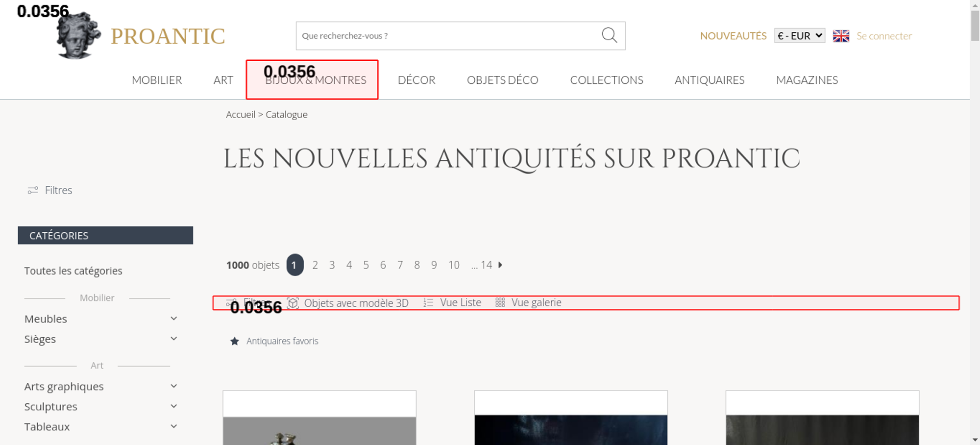980x445 pixels.
Task: Click the magnifying glass search icon
Action: [x=609, y=35]
